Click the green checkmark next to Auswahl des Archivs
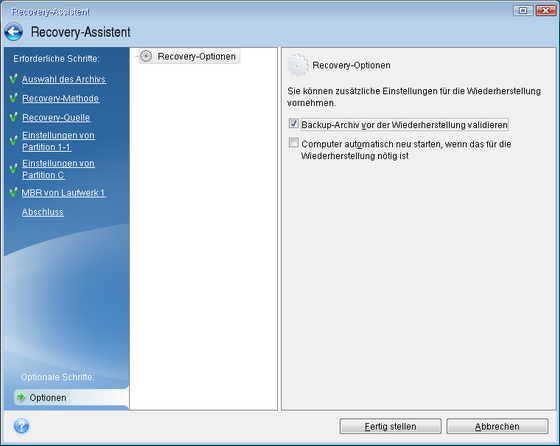 click(14, 79)
